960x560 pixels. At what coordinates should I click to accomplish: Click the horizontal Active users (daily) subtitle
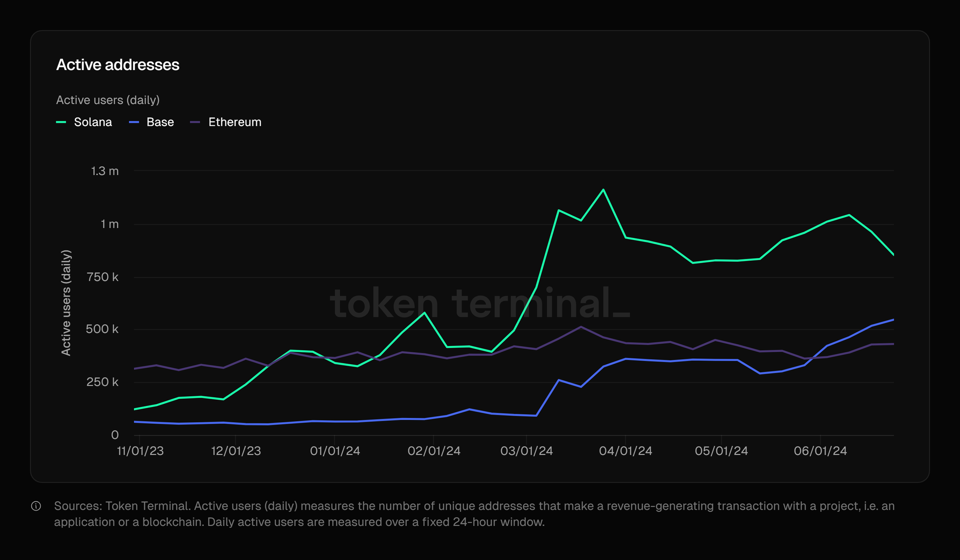coord(108,100)
